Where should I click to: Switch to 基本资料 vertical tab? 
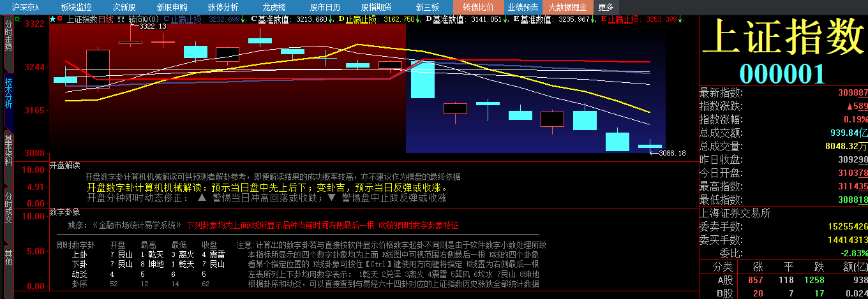(x=8, y=149)
